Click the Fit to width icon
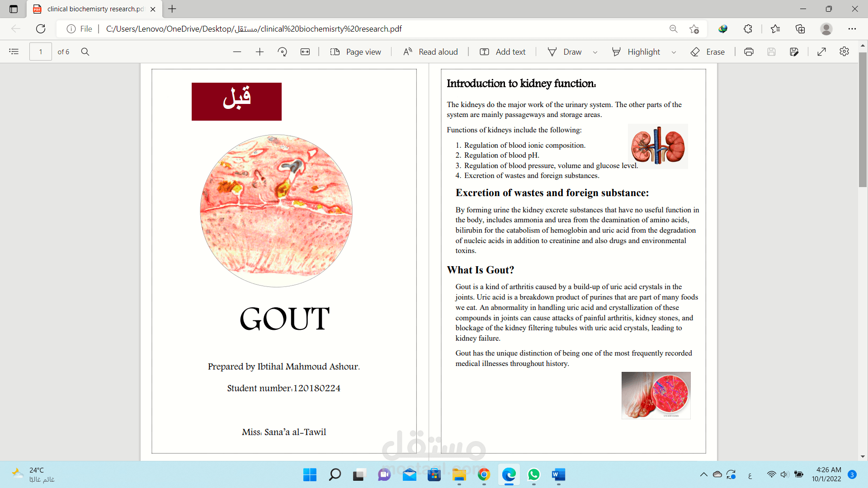Image resolution: width=868 pixels, height=488 pixels. [x=305, y=52]
